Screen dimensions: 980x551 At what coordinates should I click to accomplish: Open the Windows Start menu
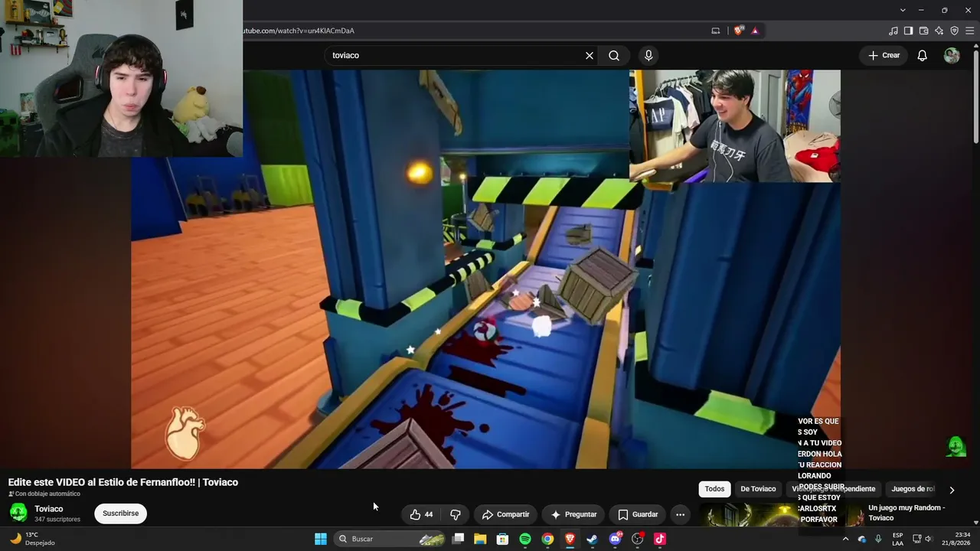(321, 539)
